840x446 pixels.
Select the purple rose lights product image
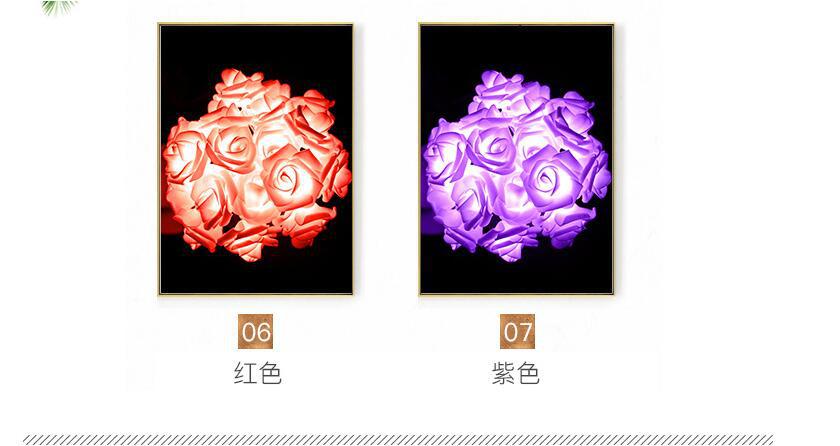pyautogui.click(x=516, y=159)
